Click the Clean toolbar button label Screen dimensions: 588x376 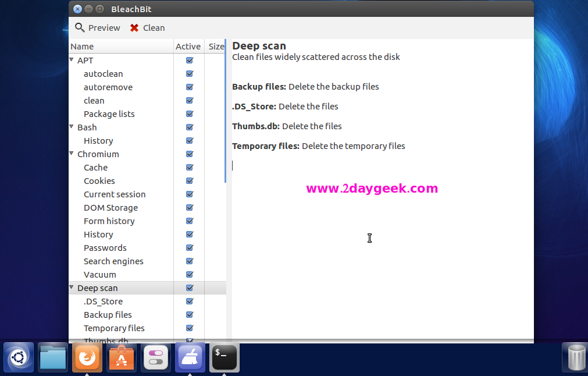pos(154,28)
